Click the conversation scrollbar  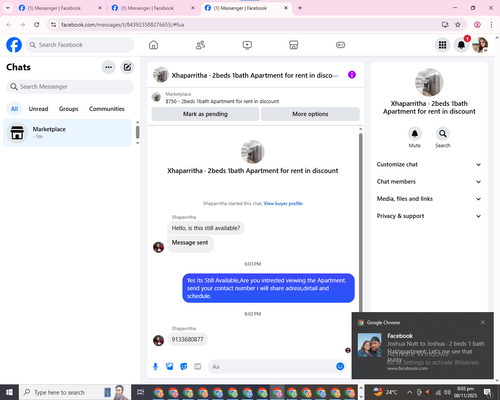pos(360,222)
